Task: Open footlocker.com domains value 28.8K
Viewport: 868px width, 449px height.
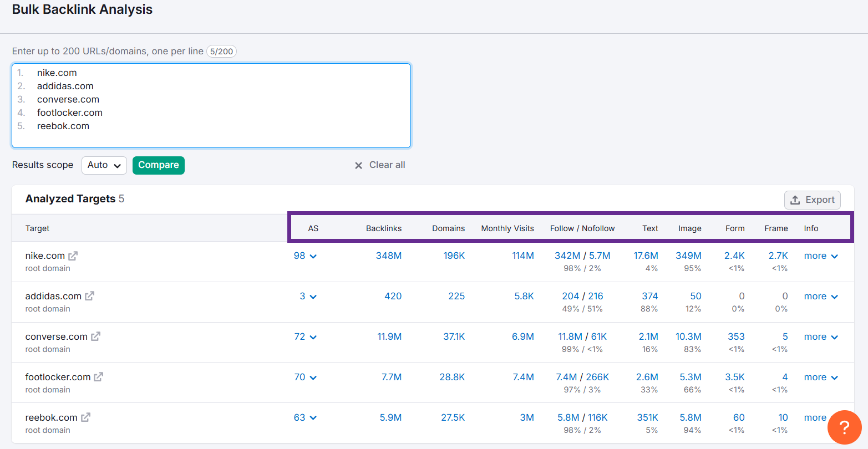Action: [x=452, y=377]
